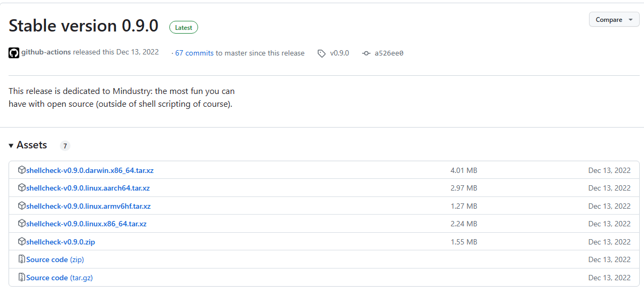
Task: Download shellcheck-v0.9.0.linux.armv6hf.tar.xz
Action: point(89,206)
